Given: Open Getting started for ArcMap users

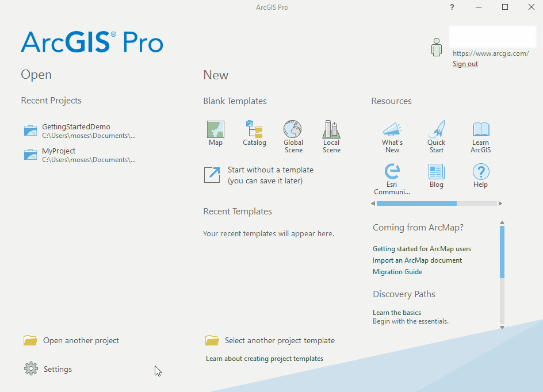Looking at the screenshot, I should tap(422, 249).
